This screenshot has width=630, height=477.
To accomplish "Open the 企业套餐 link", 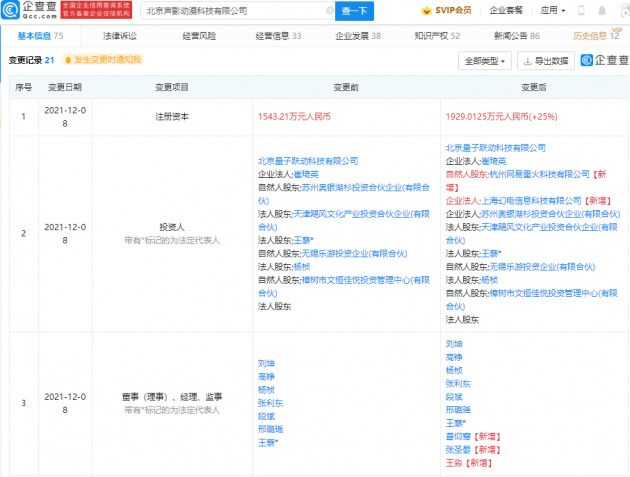I will [x=505, y=12].
